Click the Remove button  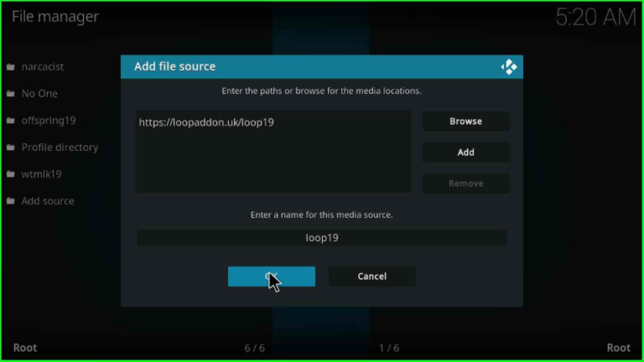[465, 184]
